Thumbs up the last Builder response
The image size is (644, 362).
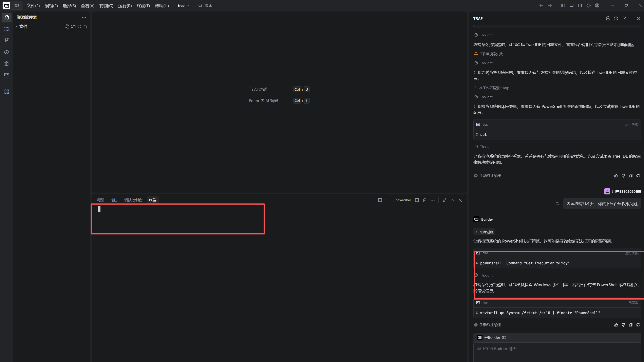tap(616, 325)
